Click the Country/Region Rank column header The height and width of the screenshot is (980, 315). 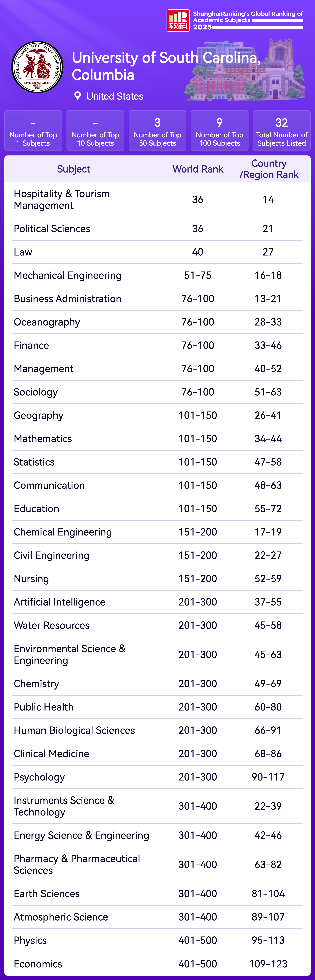click(x=269, y=169)
